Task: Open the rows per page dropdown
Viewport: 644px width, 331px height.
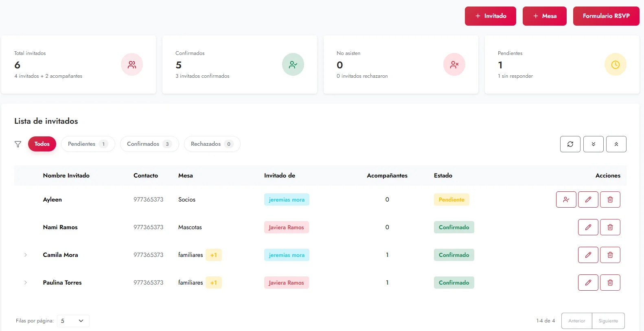Action: click(x=73, y=321)
